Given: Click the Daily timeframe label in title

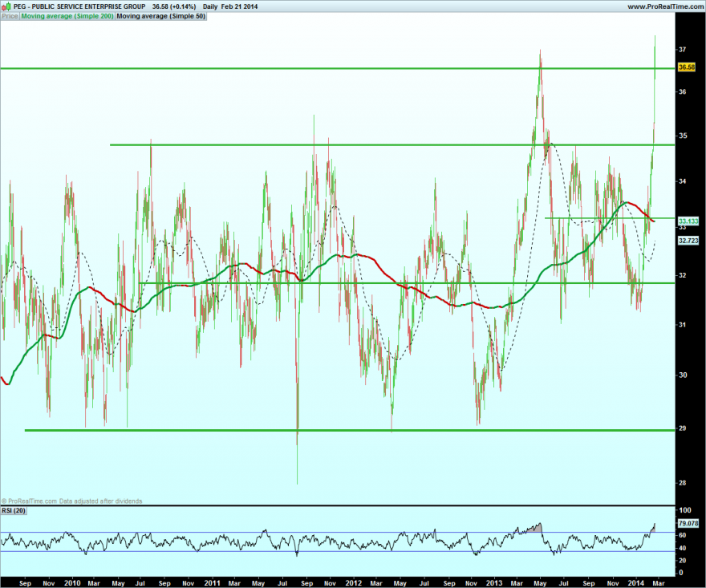Looking at the screenshot, I should 210,6.
